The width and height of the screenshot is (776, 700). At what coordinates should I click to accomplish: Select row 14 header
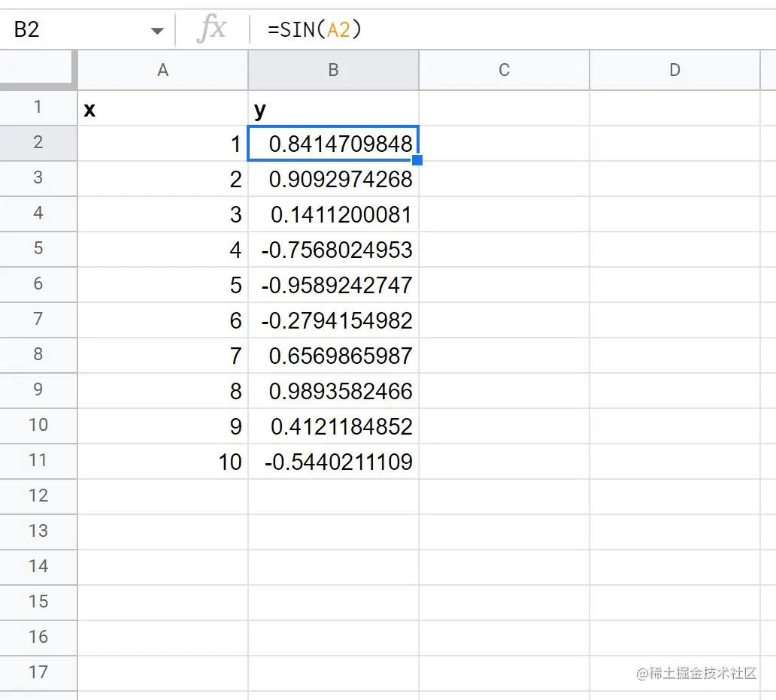38,567
